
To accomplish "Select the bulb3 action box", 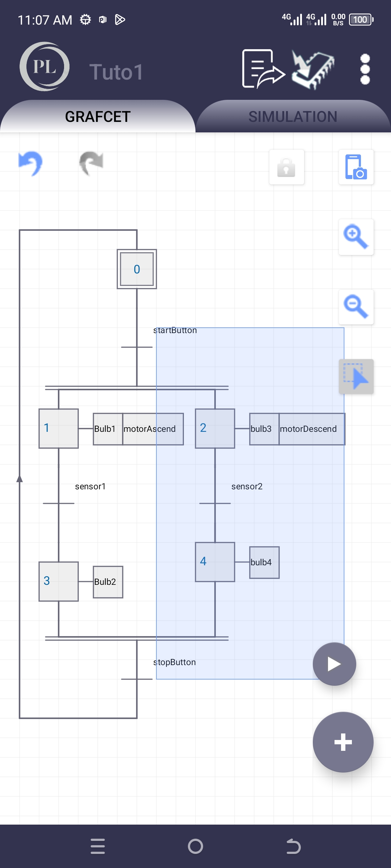I will 264,429.
